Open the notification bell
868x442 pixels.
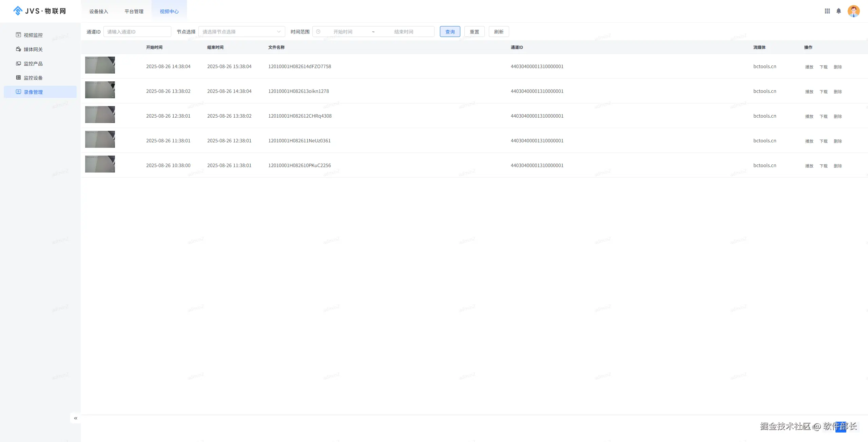coord(838,11)
